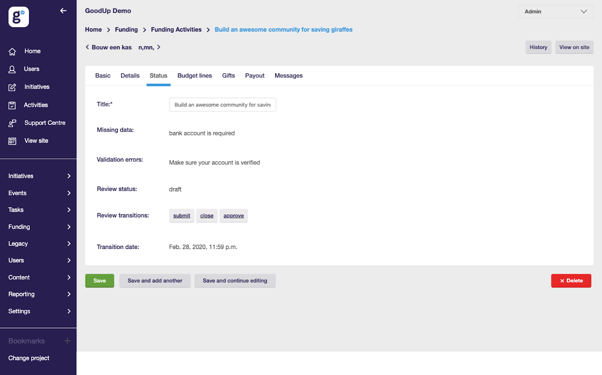This screenshot has width=602, height=375.
Task: Click the Activities clipboard icon in sidebar
Action: coord(12,105)
